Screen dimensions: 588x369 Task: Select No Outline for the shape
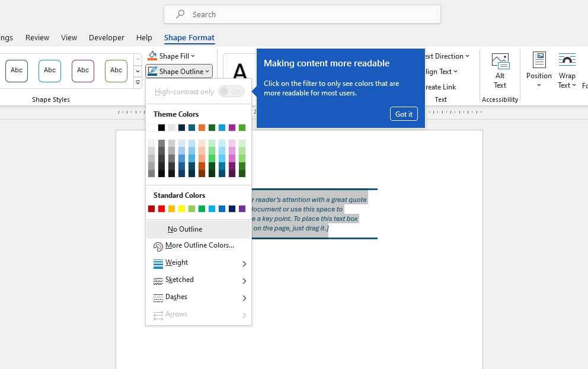(185, 229)
